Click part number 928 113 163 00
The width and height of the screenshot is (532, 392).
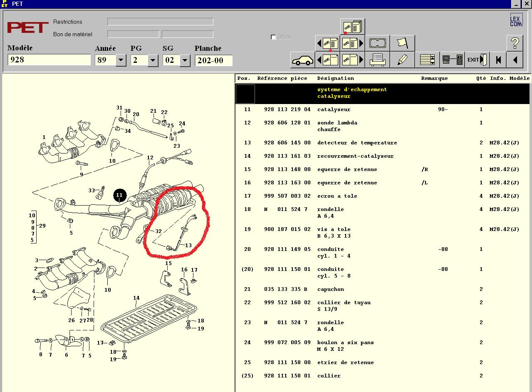point(287,183)
